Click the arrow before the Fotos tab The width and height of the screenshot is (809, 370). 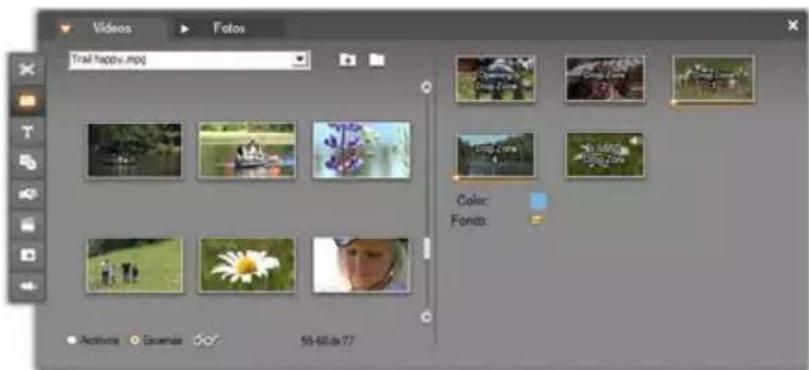185,29
